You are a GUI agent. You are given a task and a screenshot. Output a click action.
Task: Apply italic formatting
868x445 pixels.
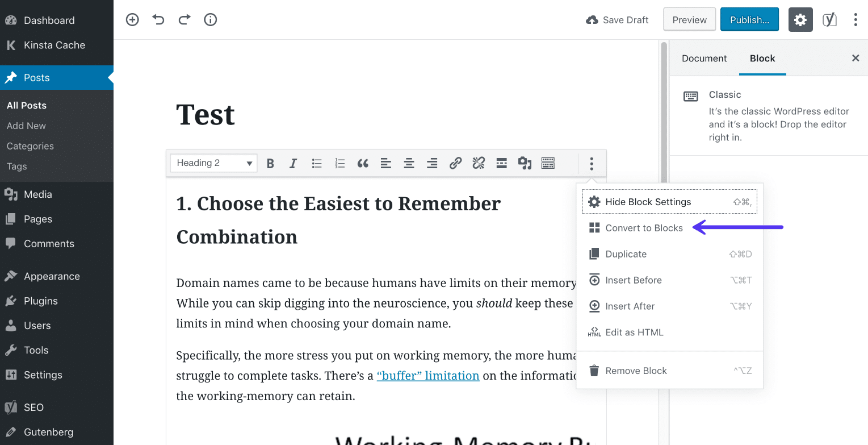(293, 163)
